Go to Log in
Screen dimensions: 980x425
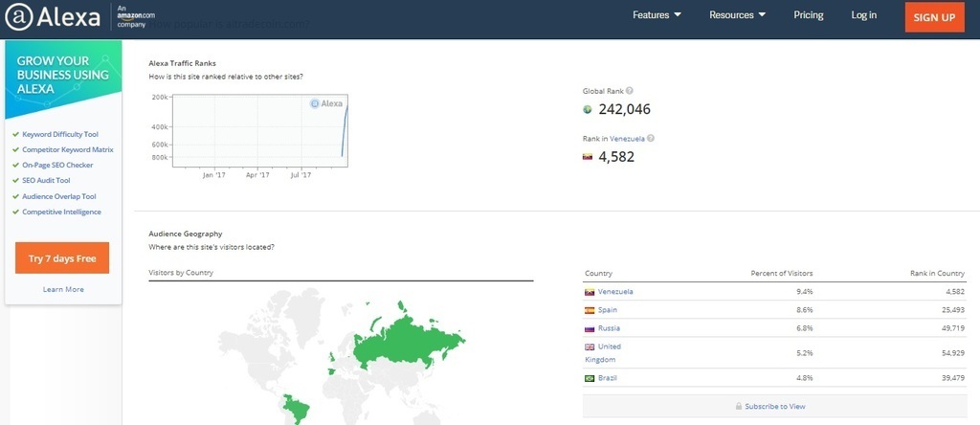point(864,15)
